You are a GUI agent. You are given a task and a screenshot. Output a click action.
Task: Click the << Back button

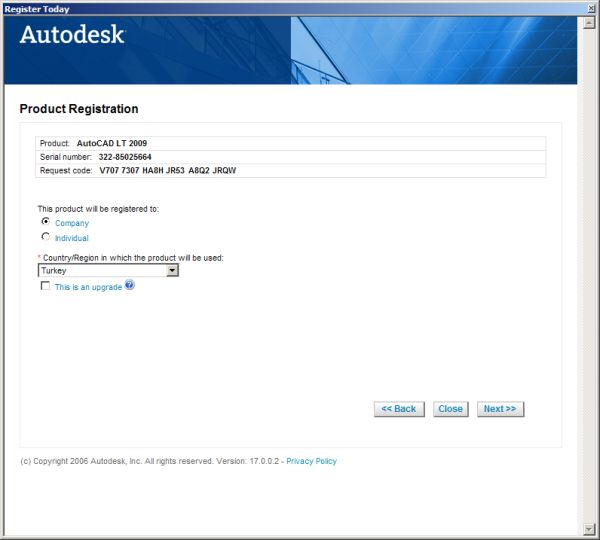pyautogui.click(x=399, y=409)
